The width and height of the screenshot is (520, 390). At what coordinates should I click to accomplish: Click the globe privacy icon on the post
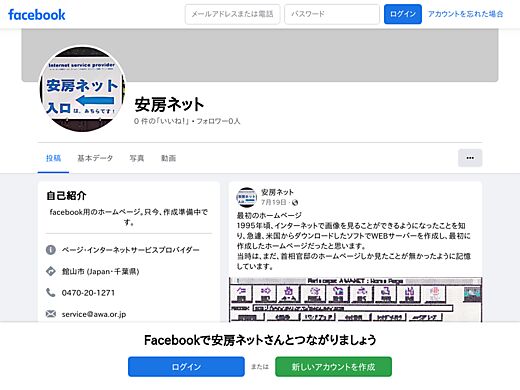[295, 202]
